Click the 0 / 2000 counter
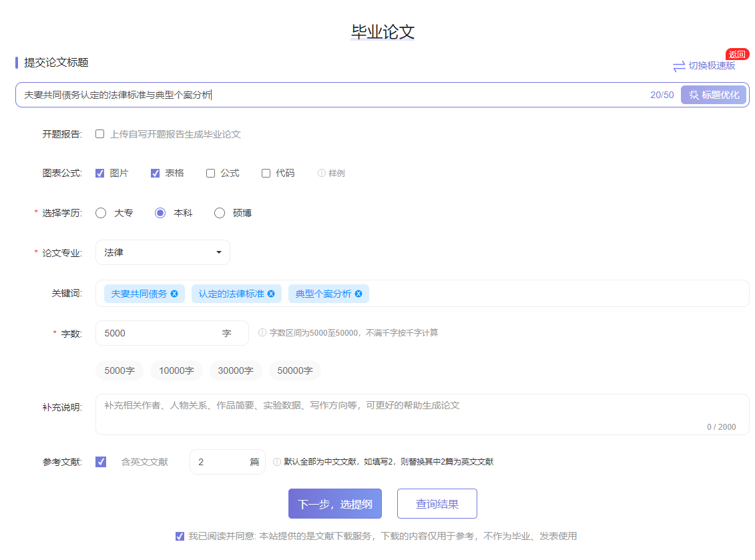 [722, 427]
